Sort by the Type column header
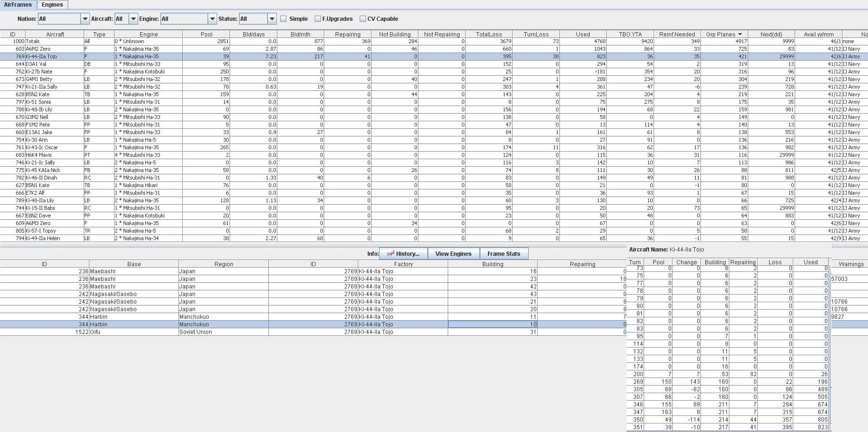 coord(99,34)
